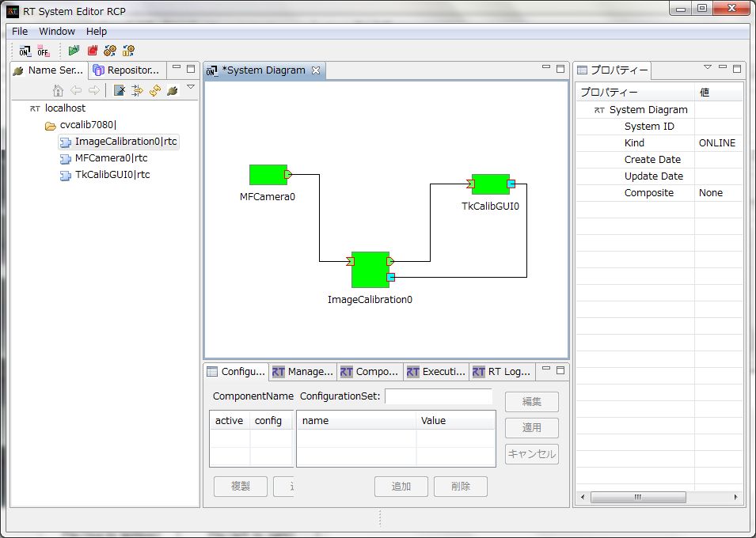756x538 pixels.
Task: Open the Name Service view menu triangle
Action: (x=191, y=87)
